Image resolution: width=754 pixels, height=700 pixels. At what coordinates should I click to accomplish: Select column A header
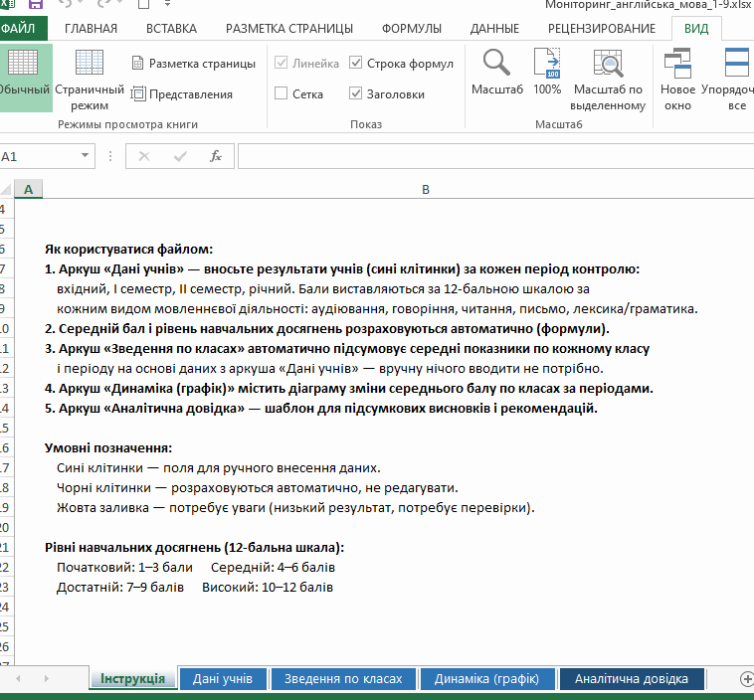[29, 190]
